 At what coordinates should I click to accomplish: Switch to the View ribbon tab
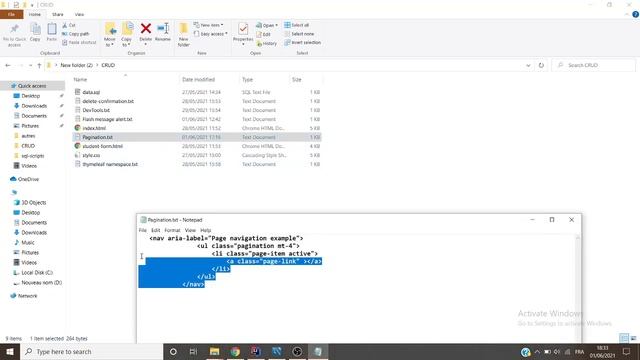[x=79, y=14]
